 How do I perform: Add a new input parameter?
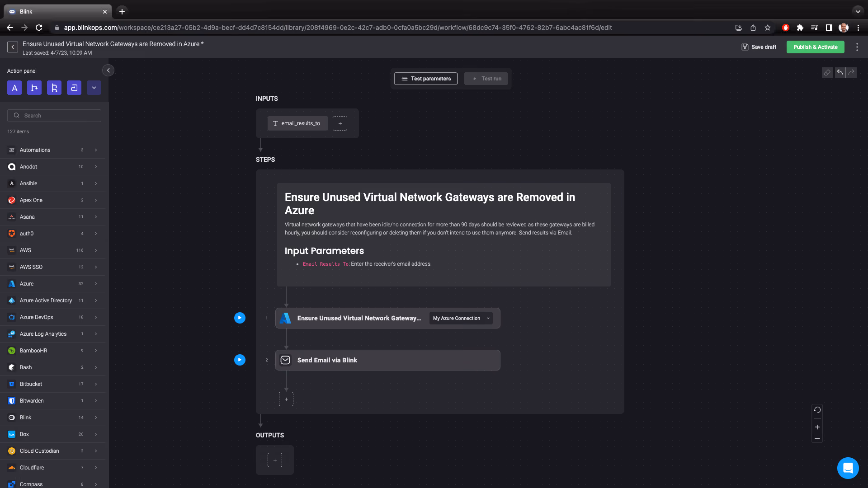click(340, 123)
